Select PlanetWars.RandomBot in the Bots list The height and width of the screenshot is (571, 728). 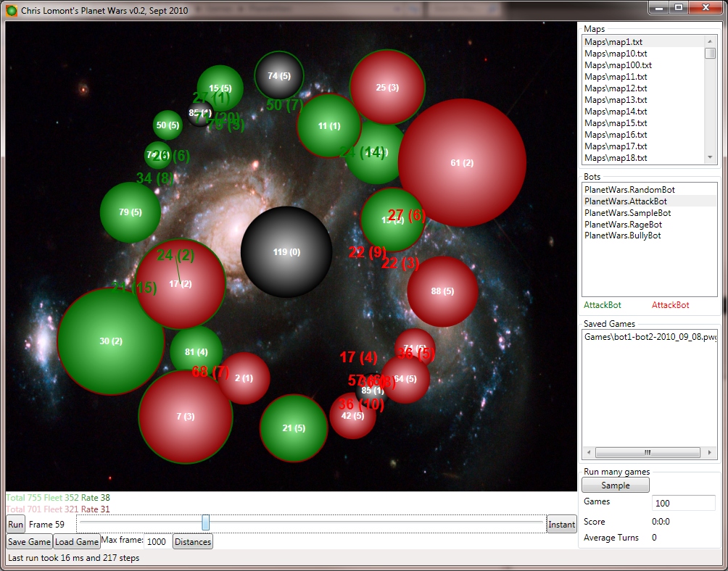tap(629, 190)
